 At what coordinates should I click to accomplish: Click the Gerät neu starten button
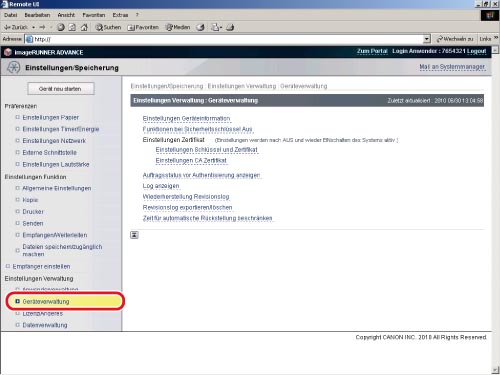pos(61,89)
